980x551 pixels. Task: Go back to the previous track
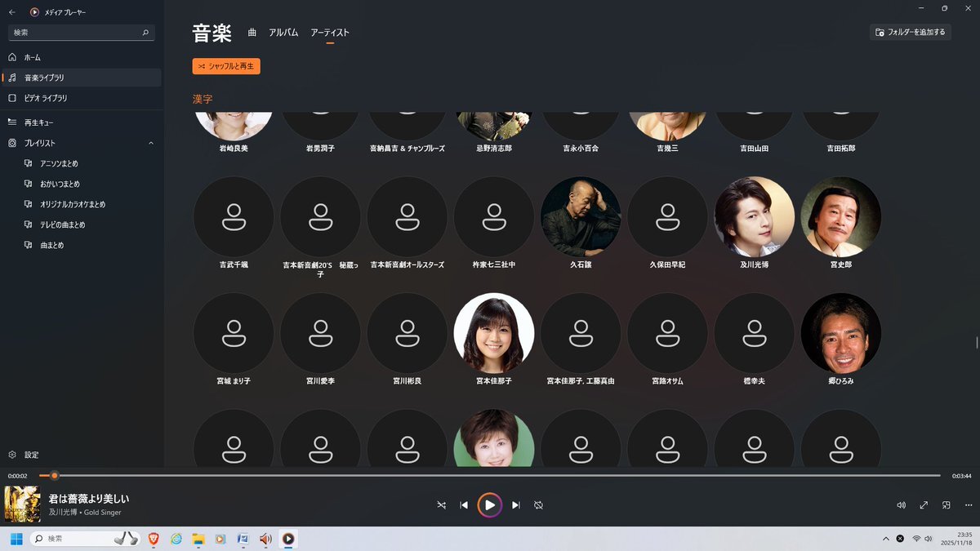(464, 505)
